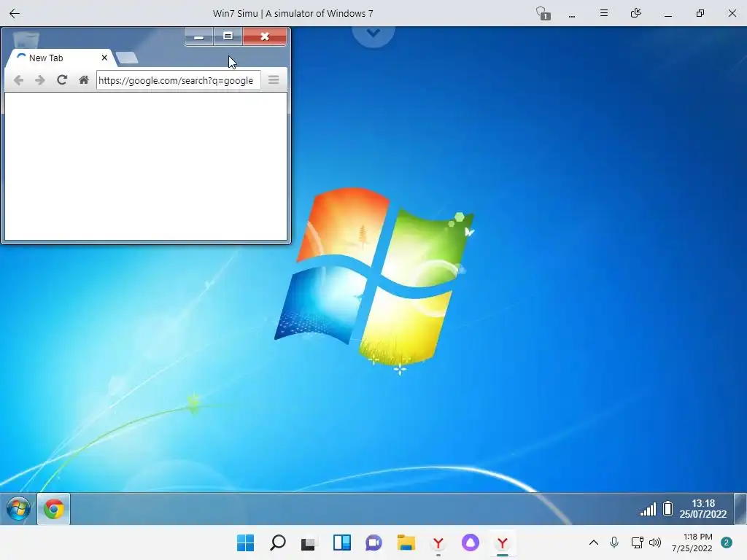747x560 pixels.
Task: Close the simulated Chrome window
Action: click(265, 36)
